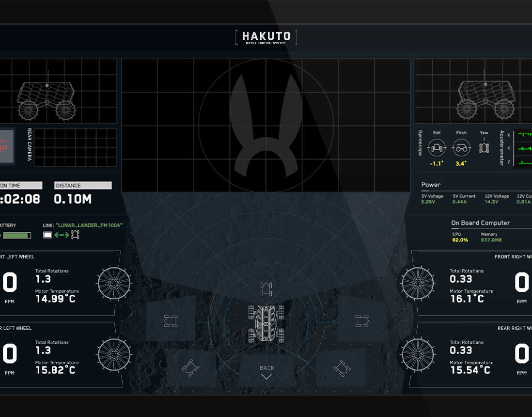532x417 pixels.
Task: Select the forward drive rover icon
Action: tap(266, 289)
